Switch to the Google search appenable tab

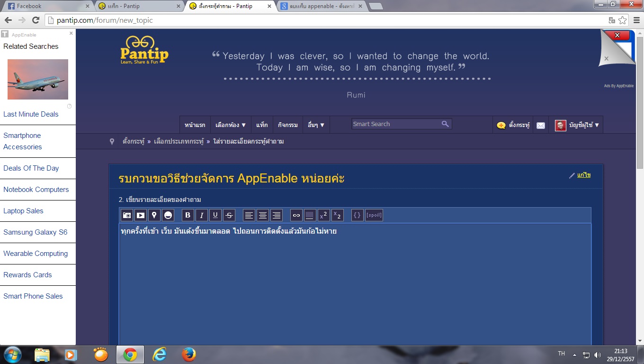point(322,6)
